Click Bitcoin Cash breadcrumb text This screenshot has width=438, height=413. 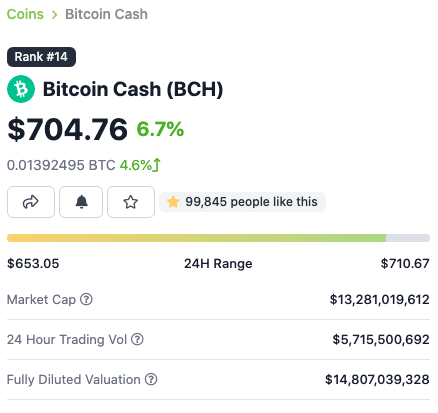106,14
